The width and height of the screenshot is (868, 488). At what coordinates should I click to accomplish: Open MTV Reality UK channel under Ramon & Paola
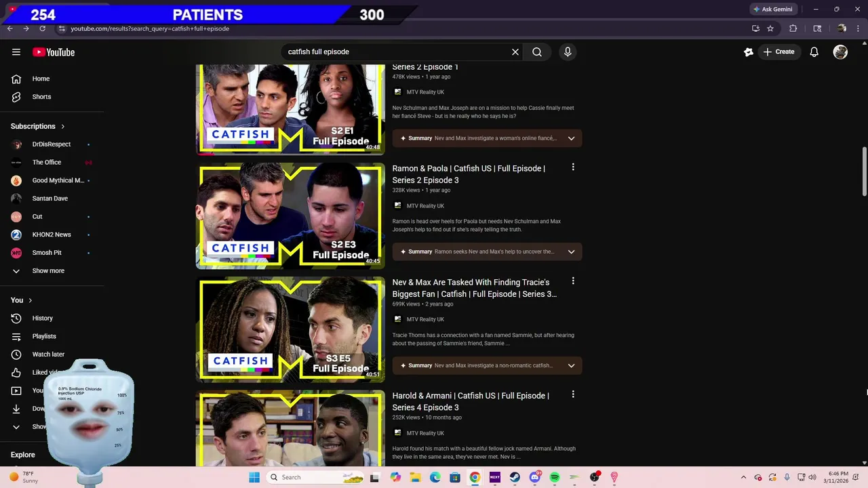425,206
